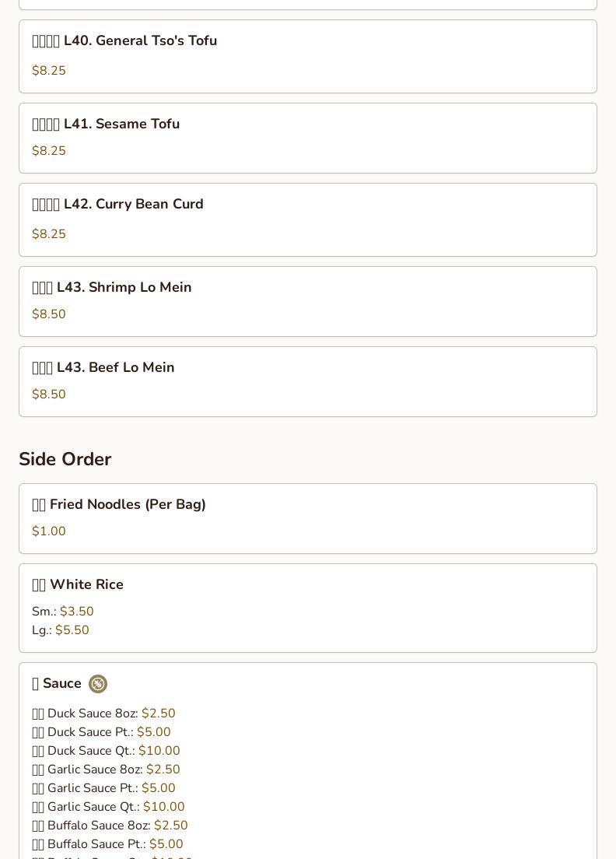Select Garlic Sauce 8oz option
Screen dimensions: 616x859
(x=106, y=770)
